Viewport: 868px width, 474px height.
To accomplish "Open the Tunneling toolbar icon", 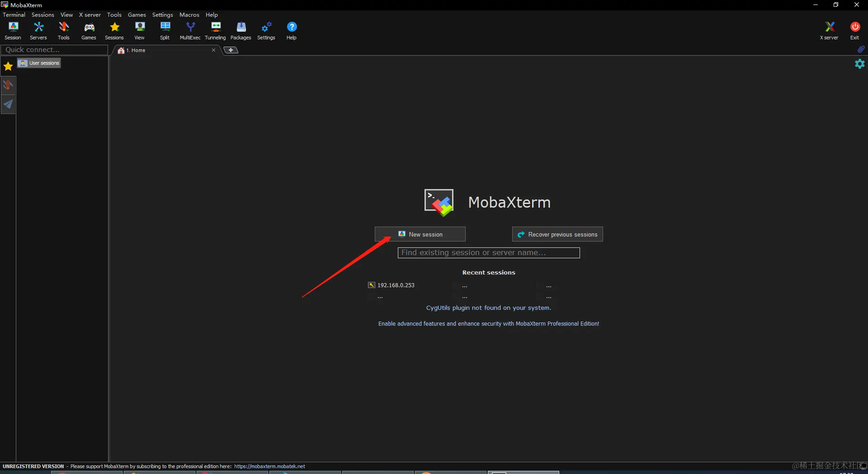I will click(216, 31).
